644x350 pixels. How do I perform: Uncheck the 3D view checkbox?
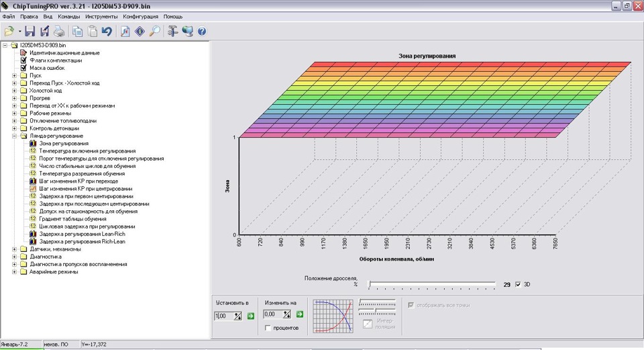518,285
